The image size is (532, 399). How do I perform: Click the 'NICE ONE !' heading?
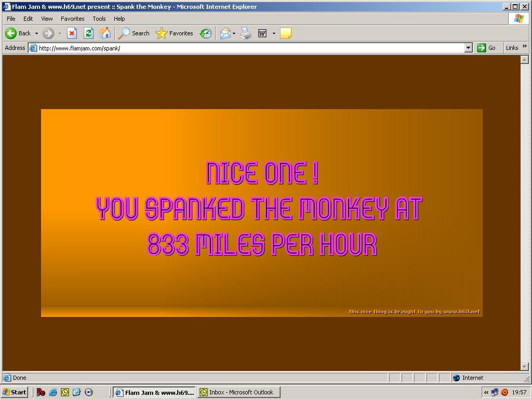pos(262,173)
